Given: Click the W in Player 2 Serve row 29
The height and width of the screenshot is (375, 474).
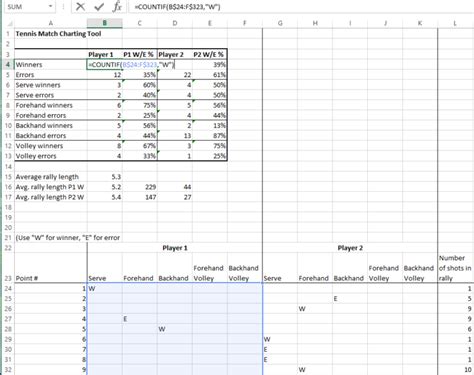Looking at the screenshot, I should 280,339.
